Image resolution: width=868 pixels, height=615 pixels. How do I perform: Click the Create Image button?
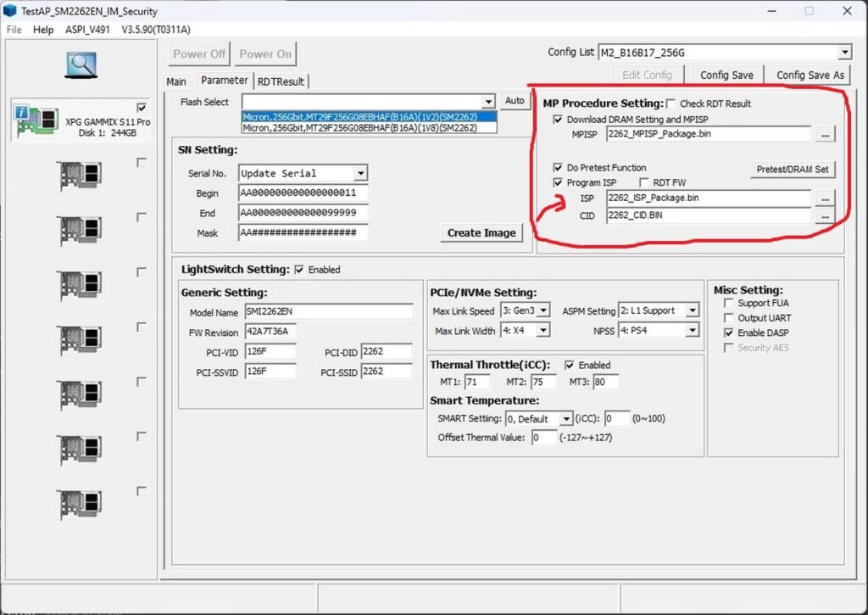pos(481,232)
